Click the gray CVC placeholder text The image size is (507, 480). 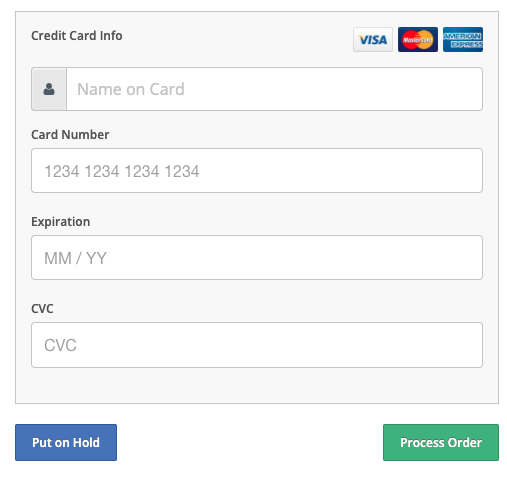[x=60, y=345]
